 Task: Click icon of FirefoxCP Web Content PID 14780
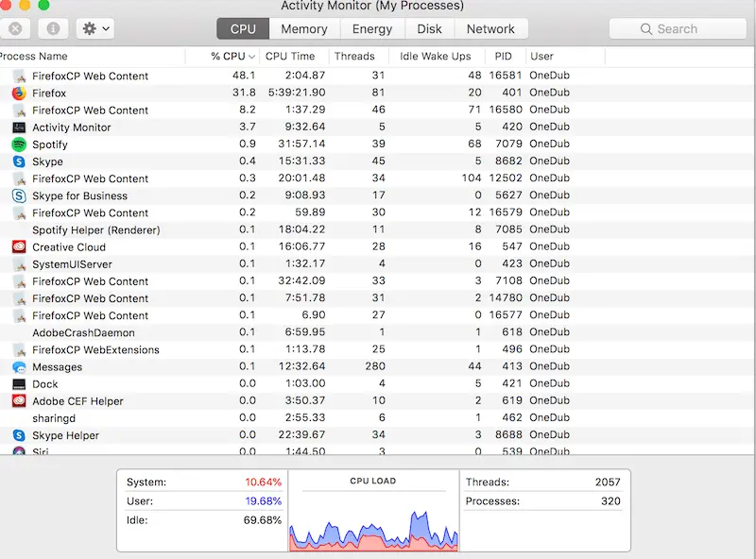(19, 298)
